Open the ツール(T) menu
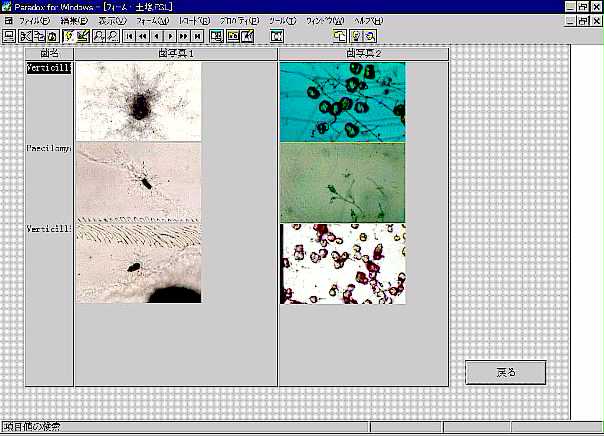The width and height of the screenshot is (604, 436). click(x=283, y=21)
